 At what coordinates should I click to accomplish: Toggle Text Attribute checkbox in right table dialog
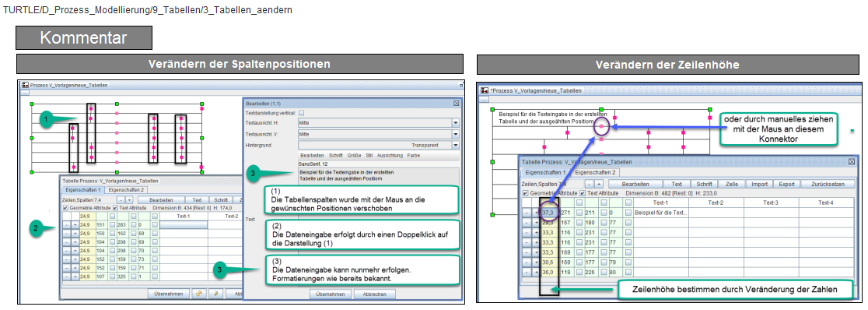tap(583, 193)
